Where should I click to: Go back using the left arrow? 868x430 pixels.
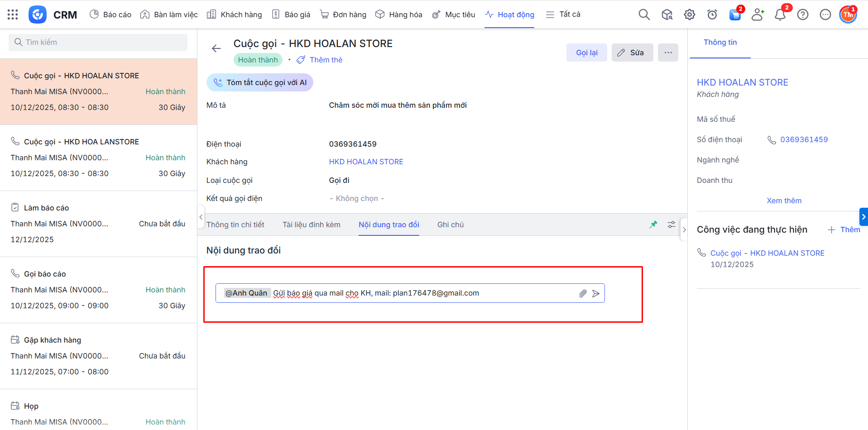coord(216,48)
